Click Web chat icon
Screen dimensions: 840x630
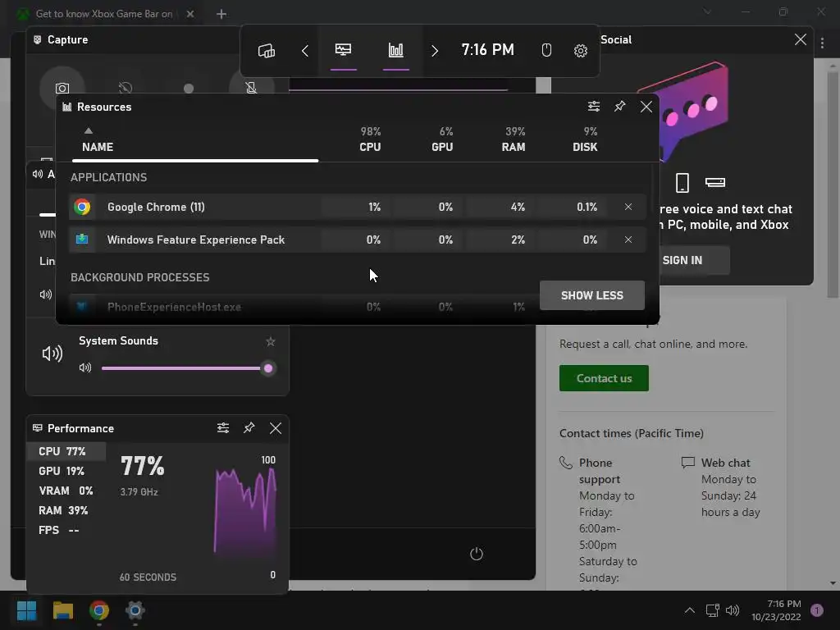tap(688, 463)
